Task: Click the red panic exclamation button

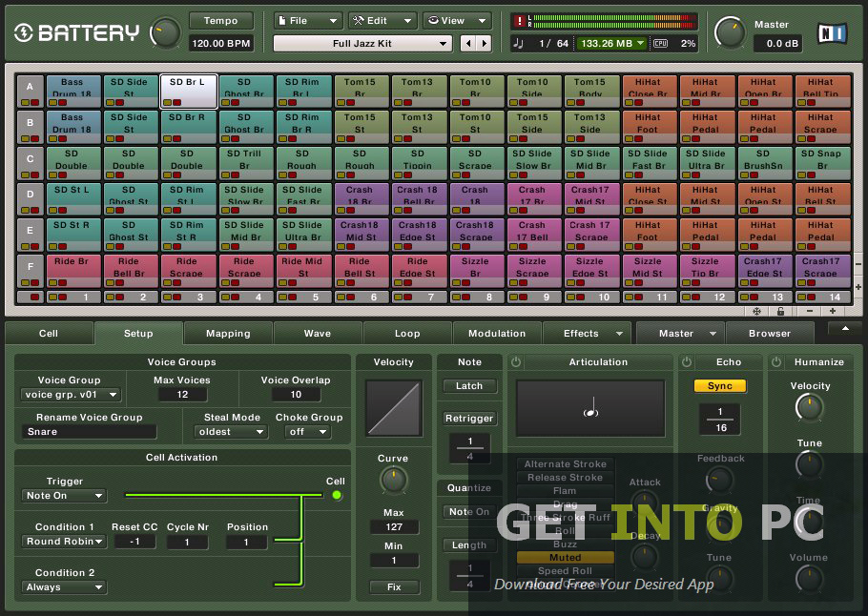Action: (x=519, y=21)
